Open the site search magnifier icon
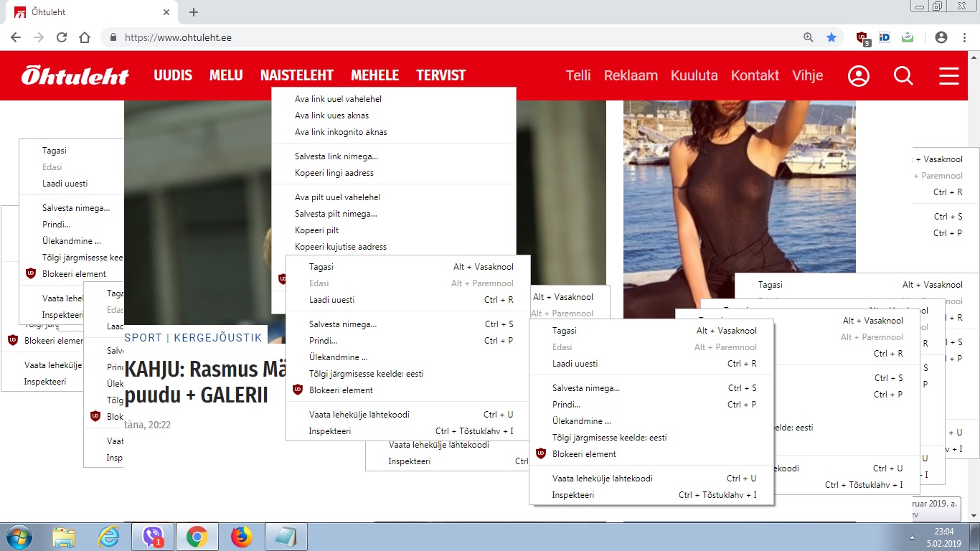 click(x=903, y=76)
